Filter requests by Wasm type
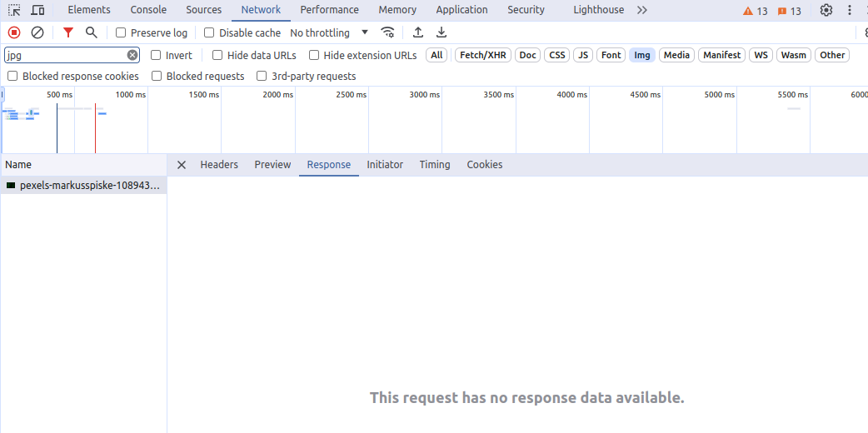This screenshot has height=433, width=868. pos(794,55)
